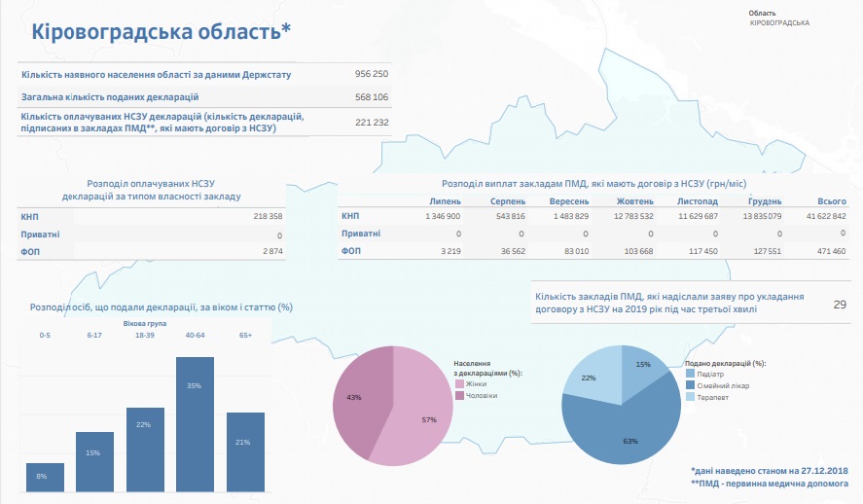Click the Область filter value КІРОВОГРАДСЬКА

(x=779, y=23)
